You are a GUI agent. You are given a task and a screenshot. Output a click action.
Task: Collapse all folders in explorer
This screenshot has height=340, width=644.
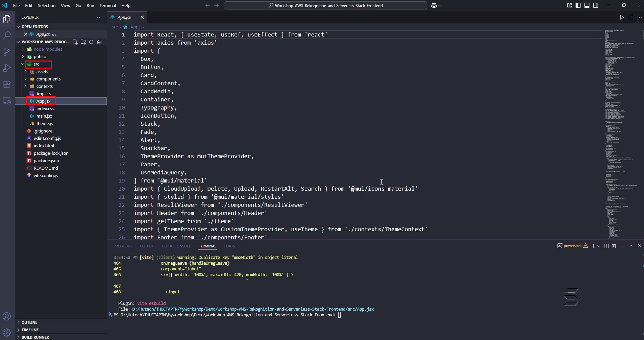pos(99,42)
